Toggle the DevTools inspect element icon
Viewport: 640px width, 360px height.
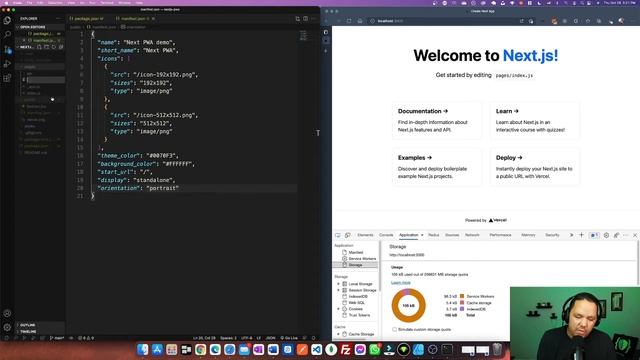(338, 235)
